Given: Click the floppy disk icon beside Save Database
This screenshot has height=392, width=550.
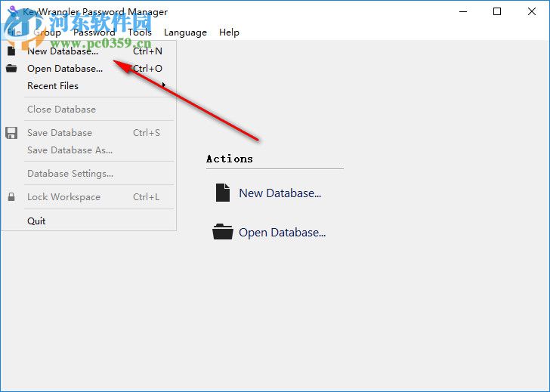Looking at the screenshot, I should pyautogui.click(x=11, y=133).
